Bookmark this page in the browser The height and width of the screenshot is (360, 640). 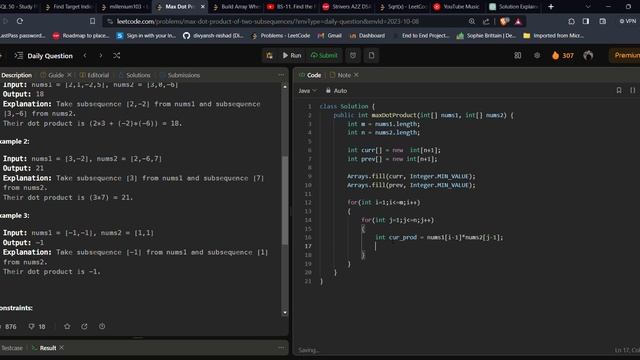point(93,21)
